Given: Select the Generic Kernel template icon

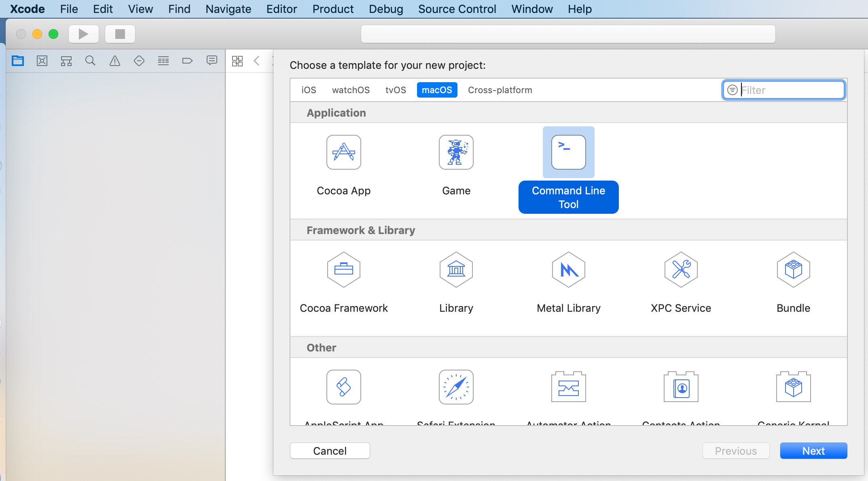Looking at the screenshot, I should coord(794,387).
